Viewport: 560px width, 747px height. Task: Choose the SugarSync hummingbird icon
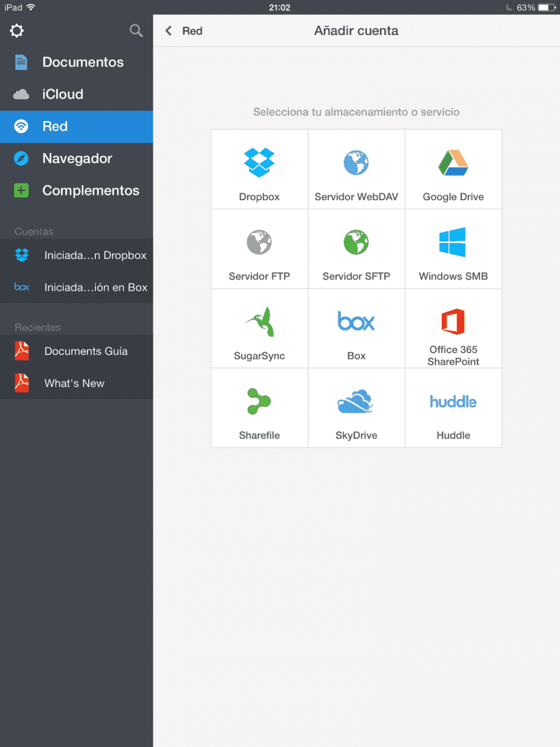(260, 322)
